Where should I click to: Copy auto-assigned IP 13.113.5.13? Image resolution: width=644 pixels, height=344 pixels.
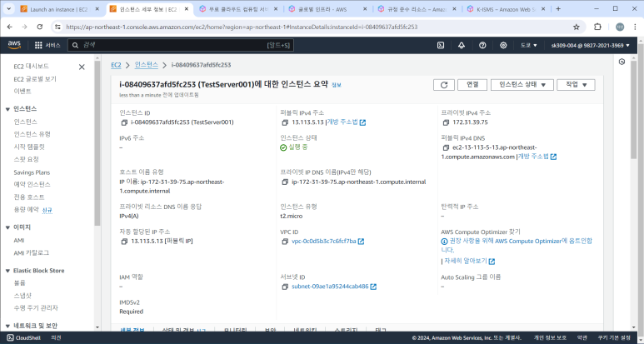124,242
